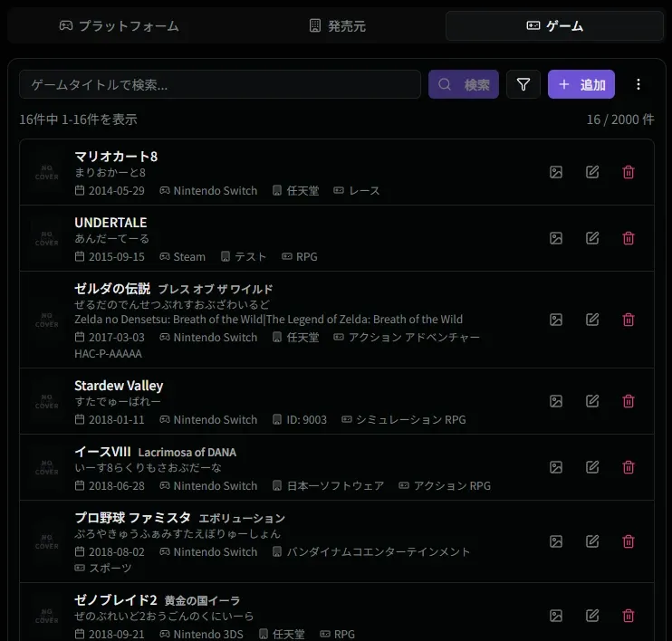The height and width of the screenshot is (641, 672).
Task: Click the イースVIII NO COVER thumbnail
Action: [47, 467]
